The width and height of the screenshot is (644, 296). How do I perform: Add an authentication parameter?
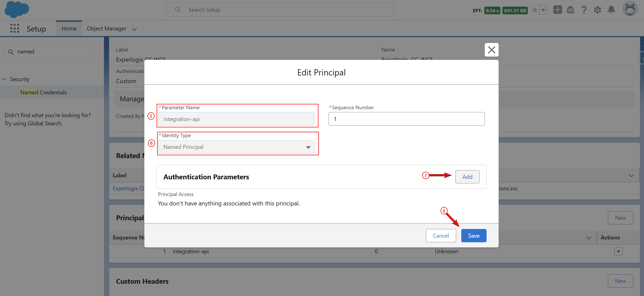(x=467, y=177)
